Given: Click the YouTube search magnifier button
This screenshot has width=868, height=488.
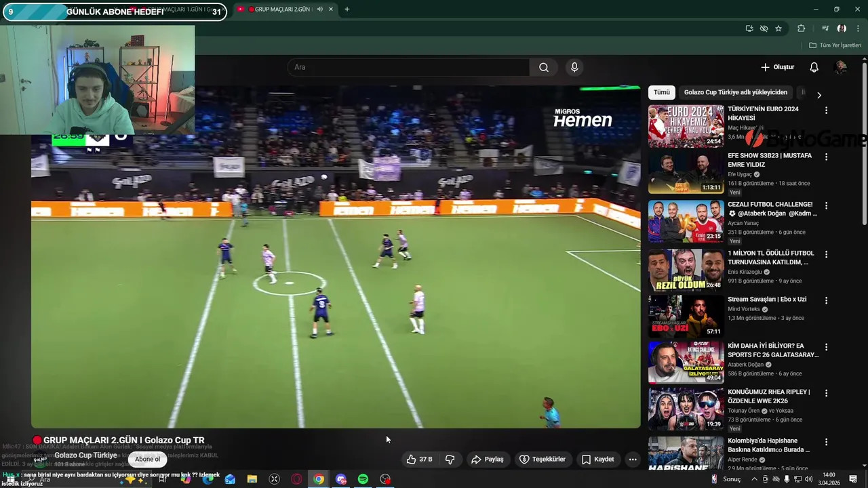Looking at the screenshot, I should pyautogui.click(x=543, y=67).
